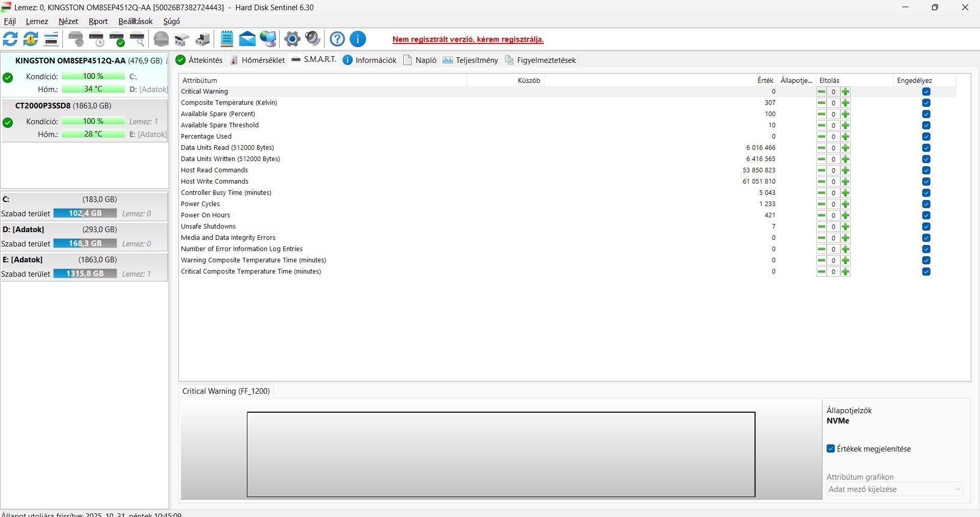Toggle enable checkbox for Controller Busy Time
This screenshot has width=980, height=517.
pyautogui.click(x=926, y=193)
